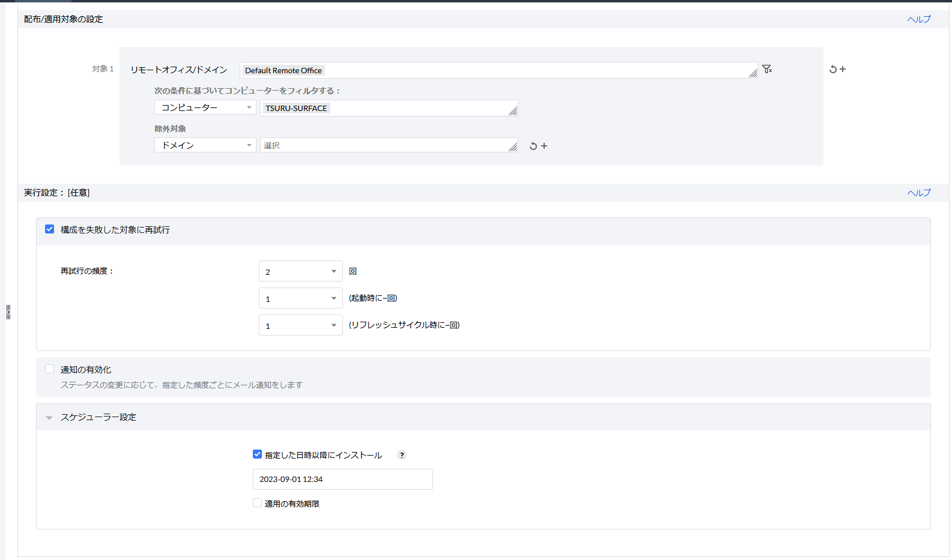Click the Default Remote Office field

(499, 70)
